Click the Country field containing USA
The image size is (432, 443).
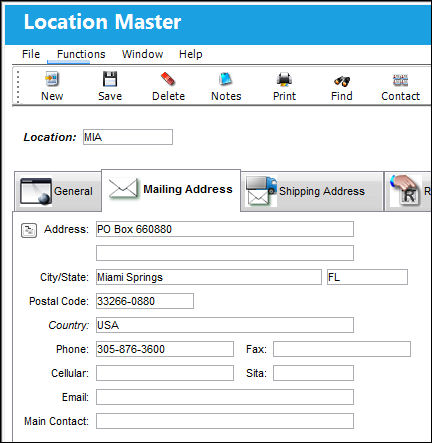225,325
